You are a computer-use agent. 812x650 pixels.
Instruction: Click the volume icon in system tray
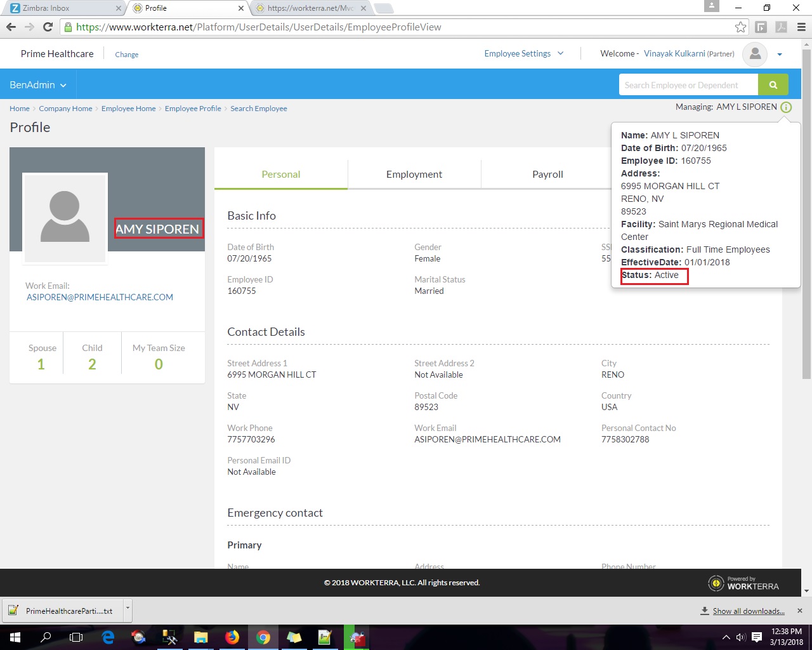tap(741, 637)
